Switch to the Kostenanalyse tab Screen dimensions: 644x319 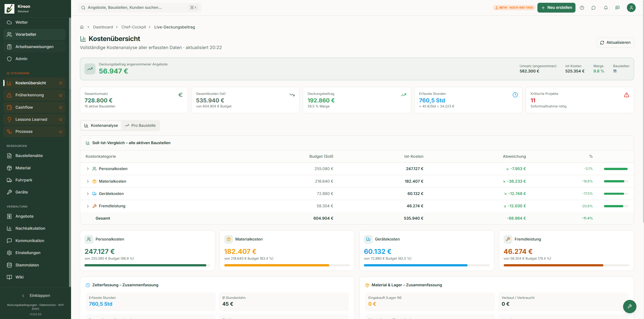101,126
